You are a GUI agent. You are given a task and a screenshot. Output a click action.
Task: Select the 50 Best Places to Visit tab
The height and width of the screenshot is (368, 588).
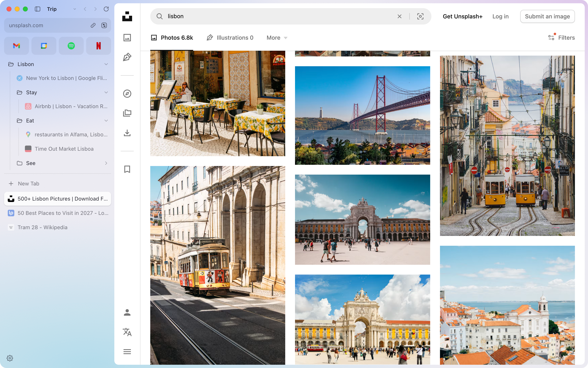click(x=58, y=213)
